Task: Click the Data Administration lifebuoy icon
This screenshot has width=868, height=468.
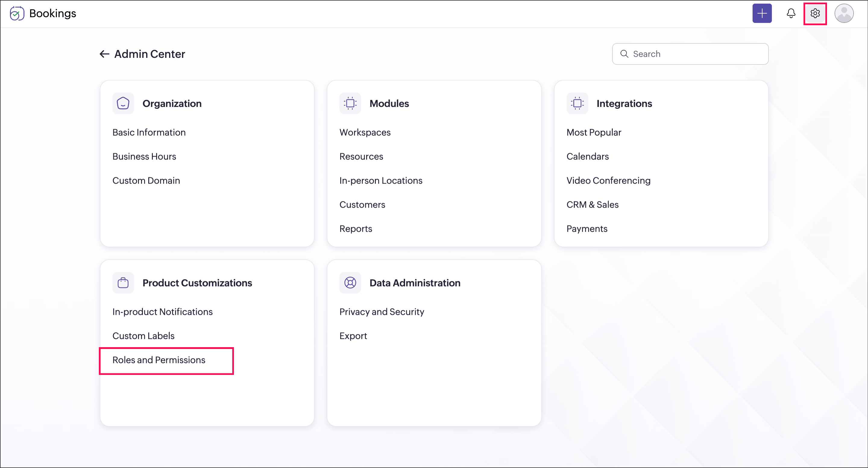Action: coord(350,283)
